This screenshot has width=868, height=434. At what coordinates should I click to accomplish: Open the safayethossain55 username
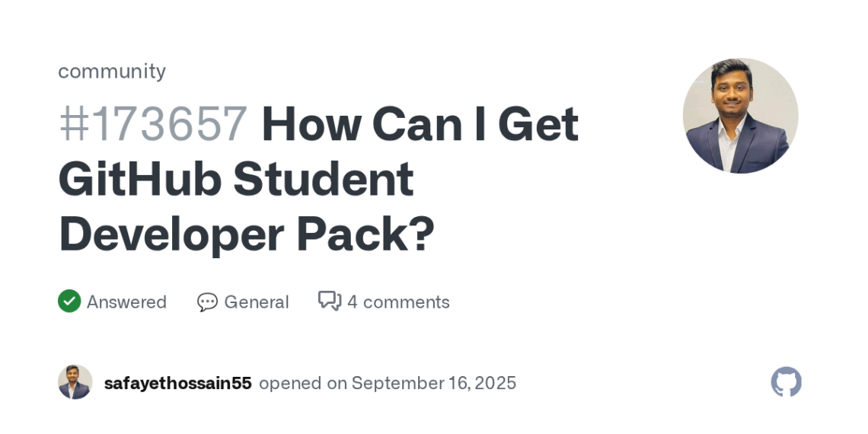pos(177,383)
